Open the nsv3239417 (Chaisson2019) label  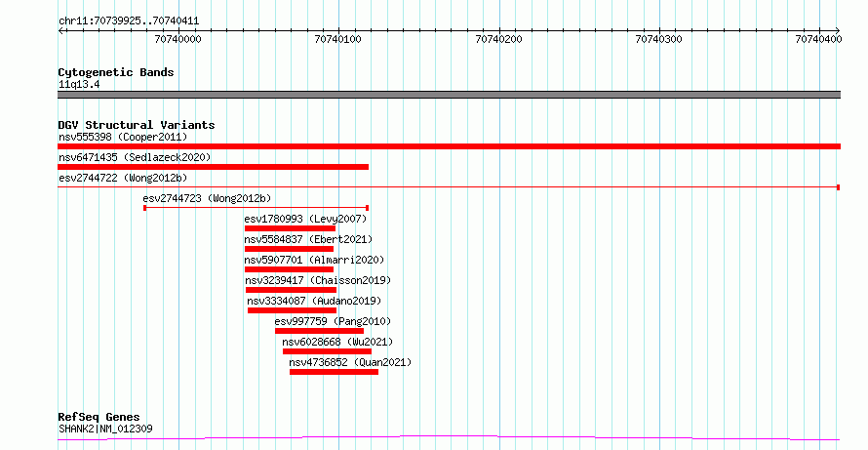tap(318, 280)
